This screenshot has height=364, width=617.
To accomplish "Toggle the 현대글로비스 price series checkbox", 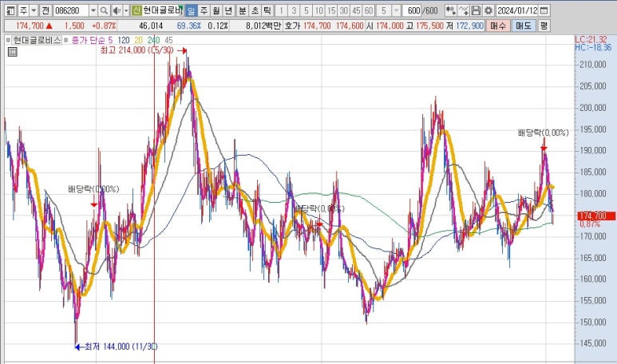I will [7, 39].
